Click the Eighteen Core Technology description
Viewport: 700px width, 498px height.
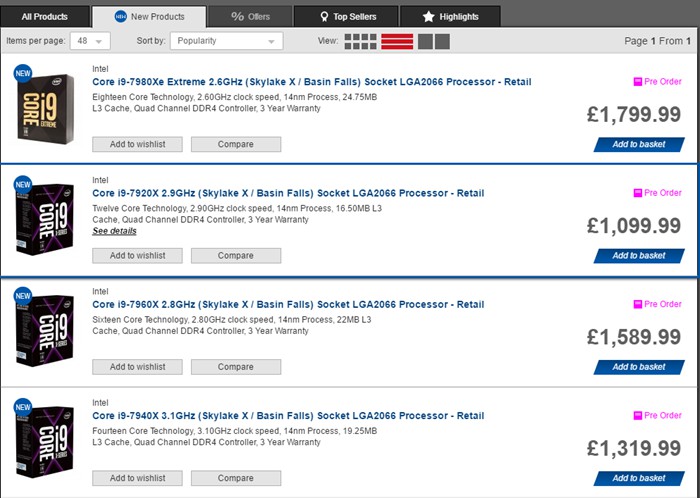pyautogui.click(x=235, y=103)
